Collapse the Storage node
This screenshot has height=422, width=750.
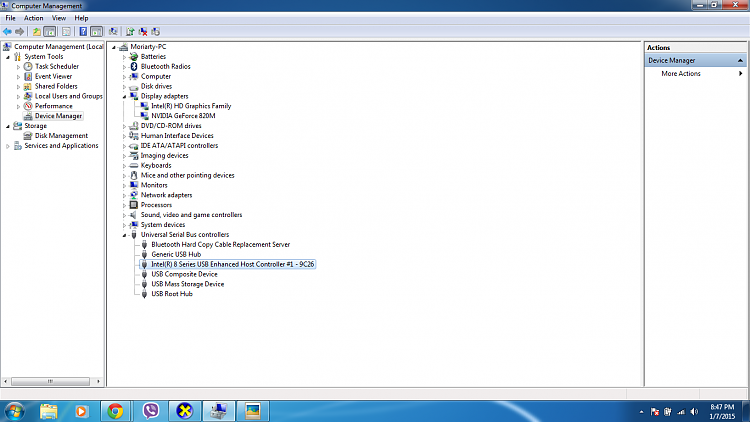pyautogui.click(x=8, y=126)
